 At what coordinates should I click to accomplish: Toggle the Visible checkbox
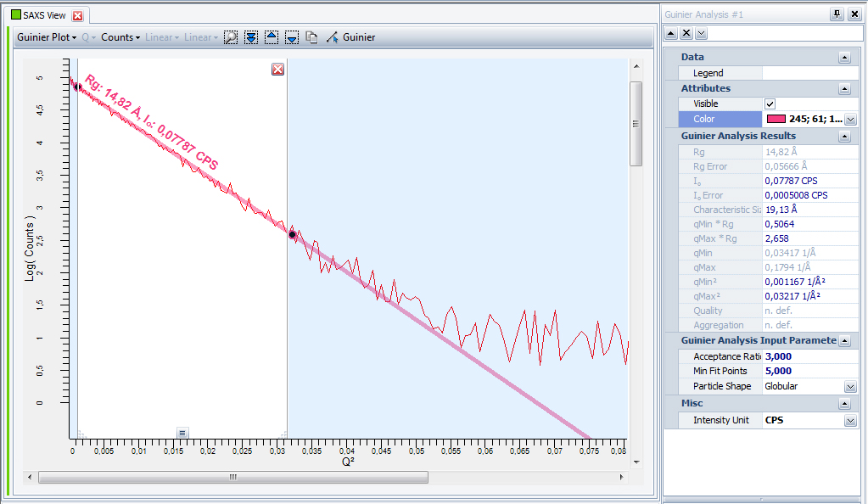[770, 104]
